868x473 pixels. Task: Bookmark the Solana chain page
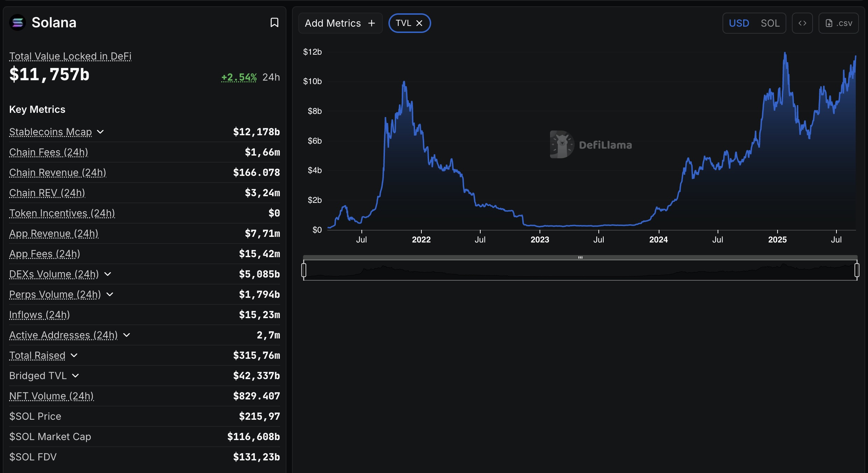pos(274,23)
